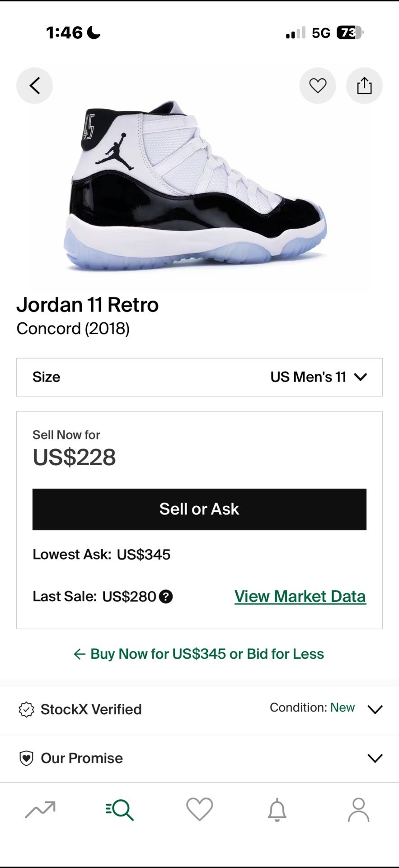Screen dimensions: 399x868
Task: Expand the StockX Verified condition section
Action: point(375,709)
